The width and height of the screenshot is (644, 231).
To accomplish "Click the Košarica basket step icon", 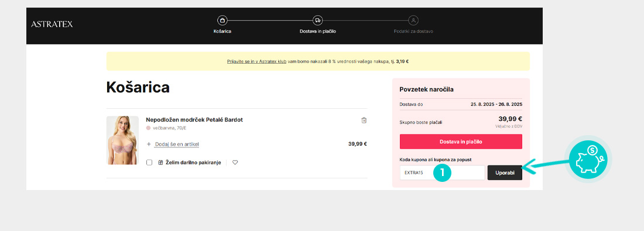I will click(x=222, y=20).
